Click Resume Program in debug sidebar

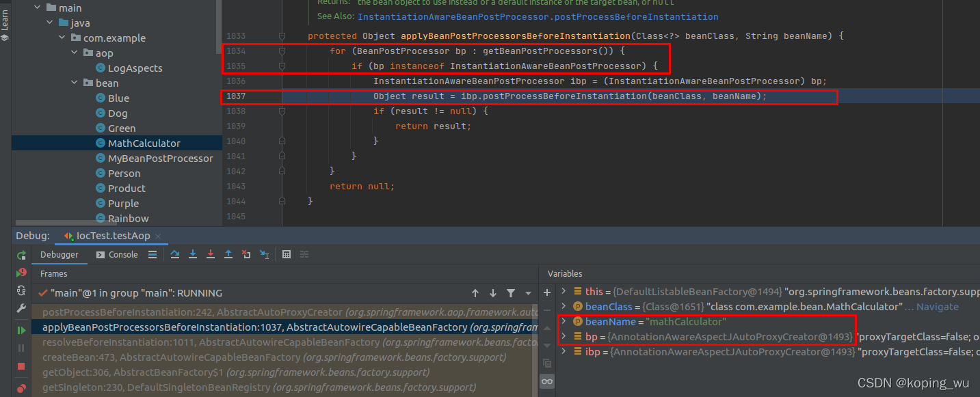[x=21, y=330]
